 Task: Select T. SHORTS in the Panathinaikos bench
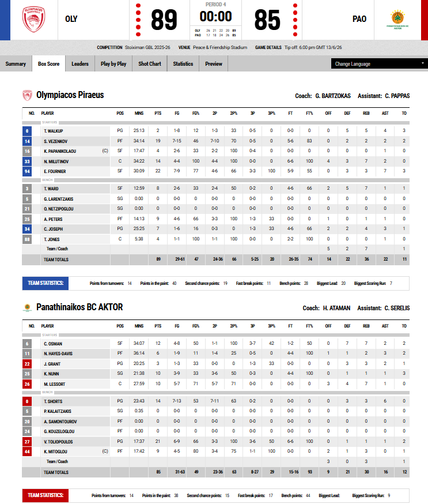coord(53,401)
